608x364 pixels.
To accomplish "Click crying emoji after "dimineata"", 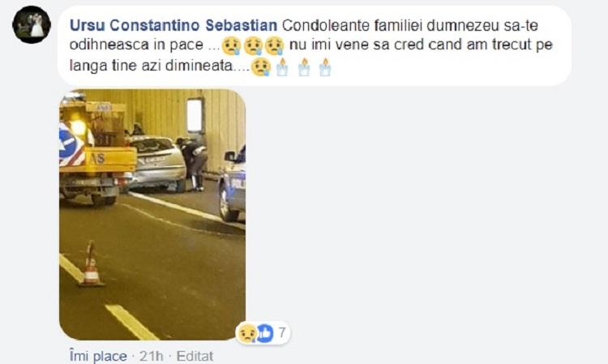I will click(261, 67).
